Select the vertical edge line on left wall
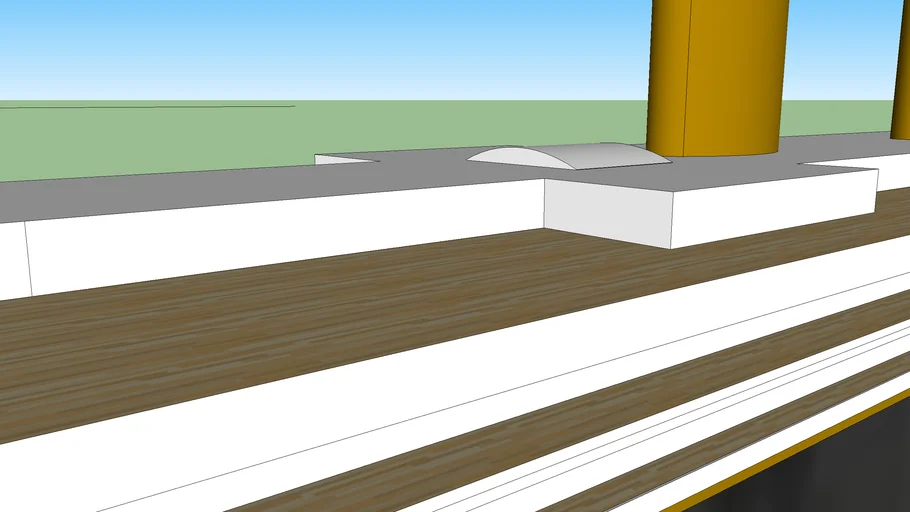910x512 pixels. tap(28, 258)
